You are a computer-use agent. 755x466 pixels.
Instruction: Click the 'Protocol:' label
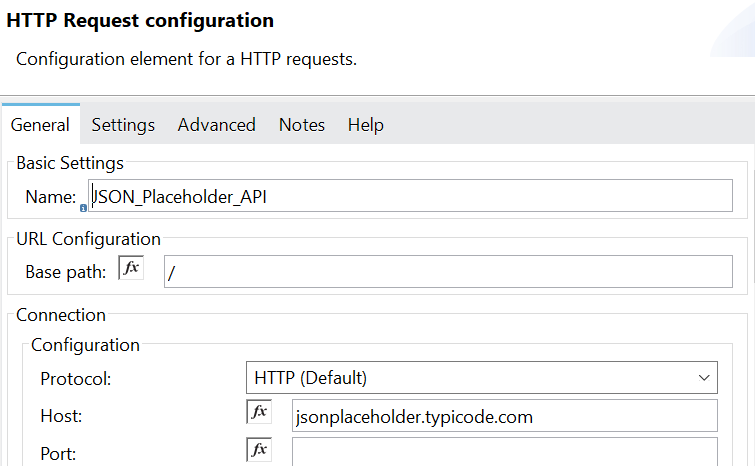76,379
